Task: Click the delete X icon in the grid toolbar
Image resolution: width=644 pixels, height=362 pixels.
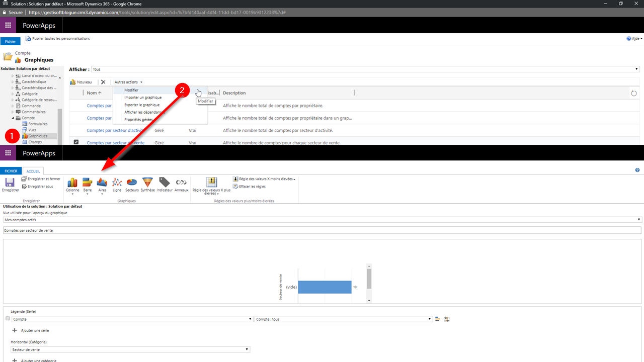Action: point(103,82)
